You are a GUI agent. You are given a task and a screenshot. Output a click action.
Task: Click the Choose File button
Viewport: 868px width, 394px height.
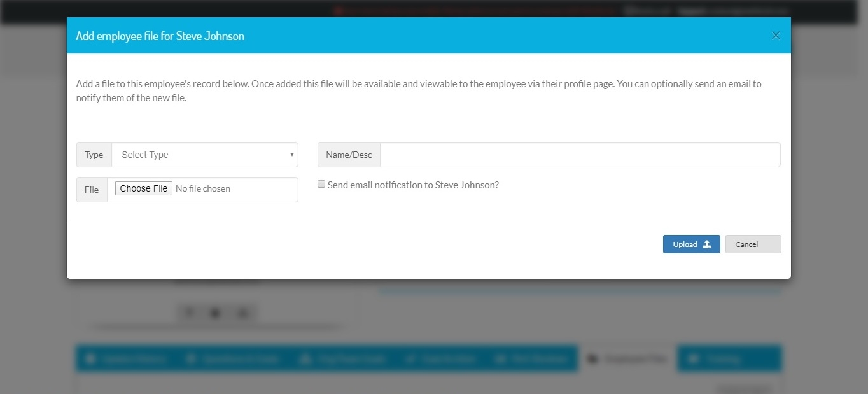click(x=143, y=188)
